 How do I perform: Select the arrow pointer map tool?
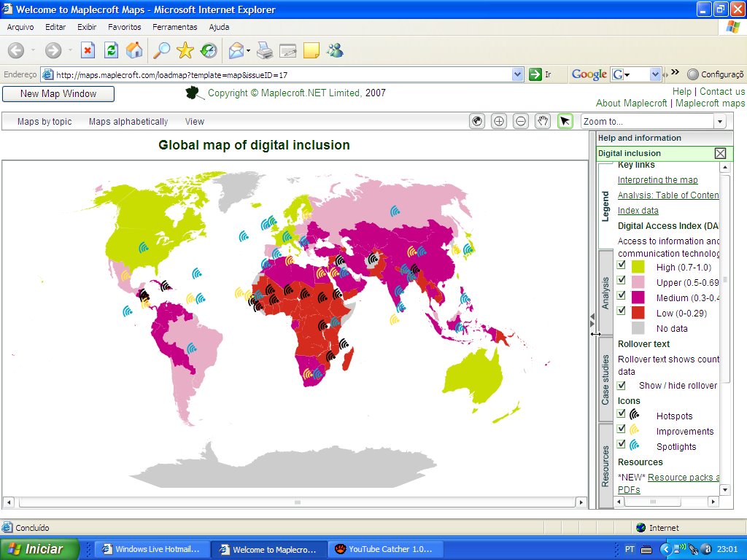565,122
